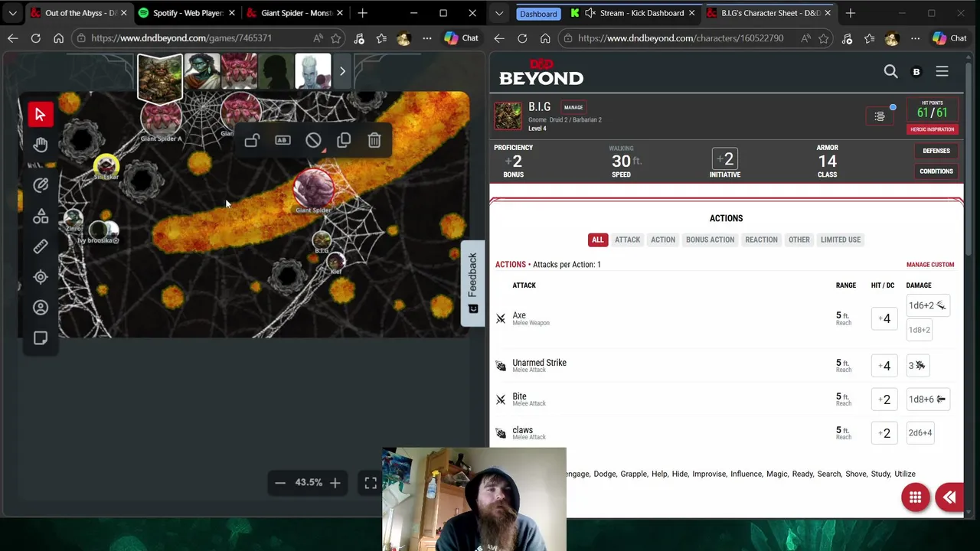Roll Axe versatile 1d8+2 damage
980x551 pixels.
tap(920, 330)
